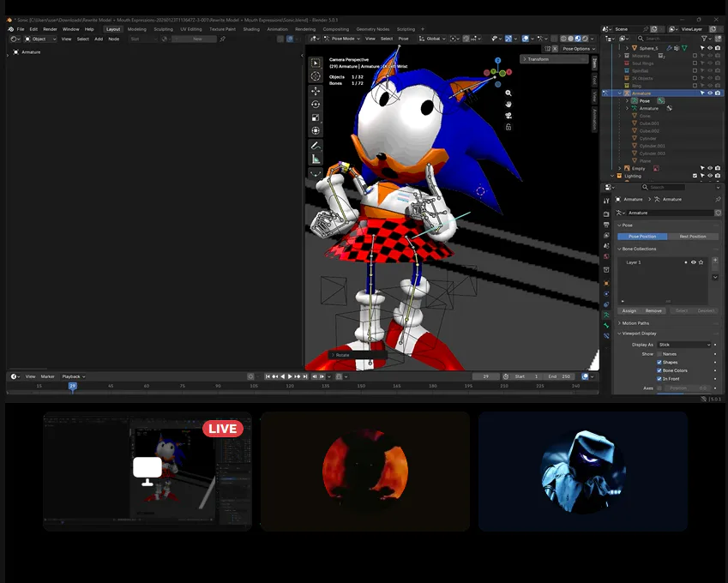The width and height of the screenshot is (728, 583).
Task: Click the Assign button in Bone Collections
Action: click(x=629, y=310)
